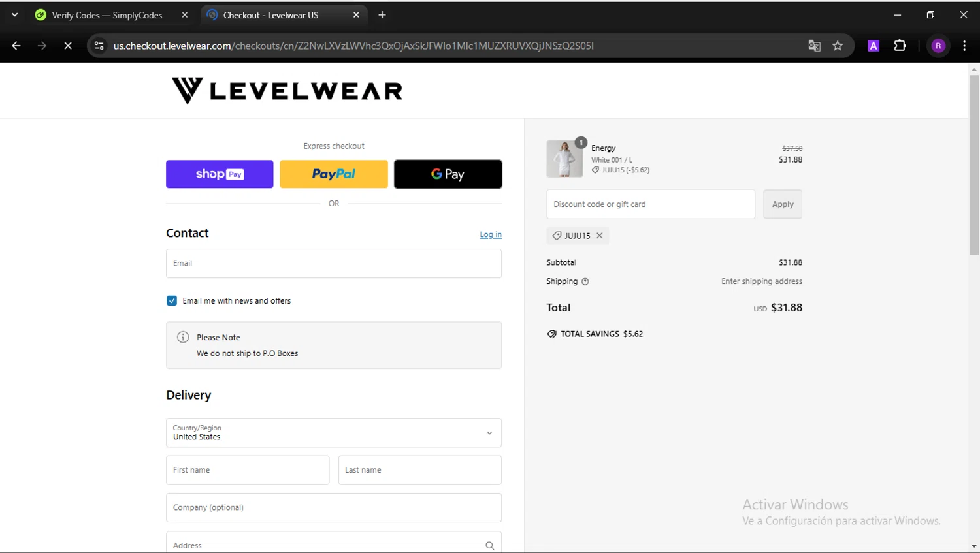The width and height of the screenshot is (980, 553).
Task: Click the $31.88 total amount
Action: [787, 308]
